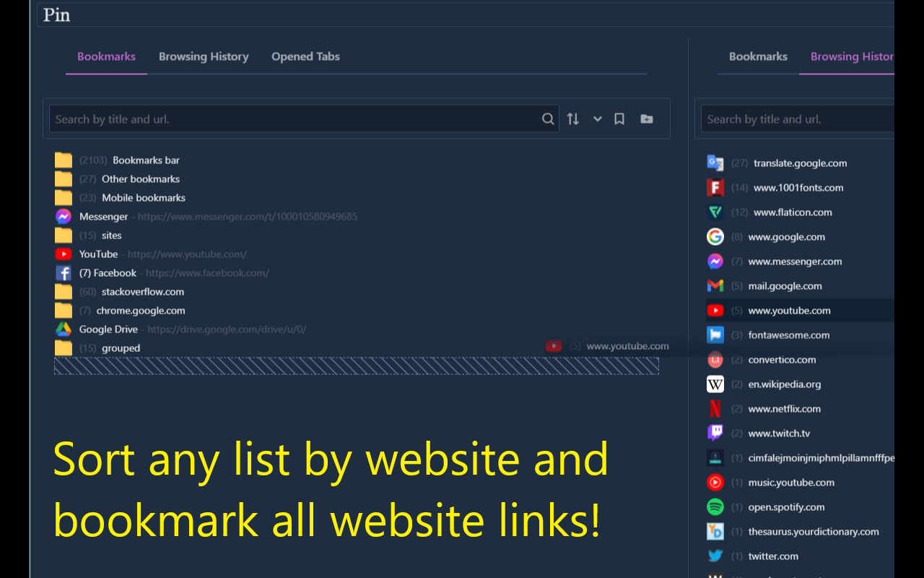Switch to left Browsing History tab
Image resolution: width=924 pixels, height=578 pixels.
204,56
